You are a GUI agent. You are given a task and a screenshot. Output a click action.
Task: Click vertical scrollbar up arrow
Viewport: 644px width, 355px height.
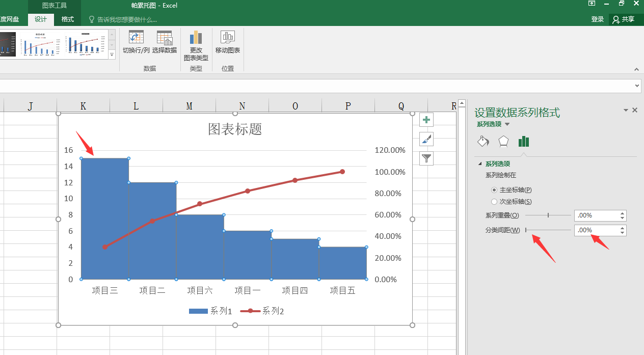pos(462,103)
